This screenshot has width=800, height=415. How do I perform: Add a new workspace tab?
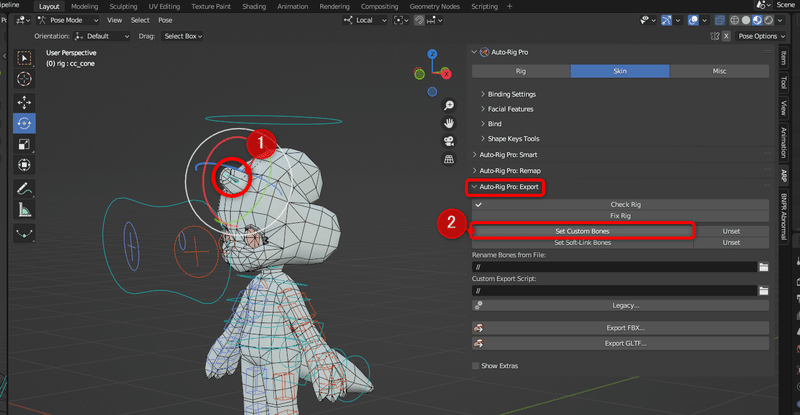point(509,6)
